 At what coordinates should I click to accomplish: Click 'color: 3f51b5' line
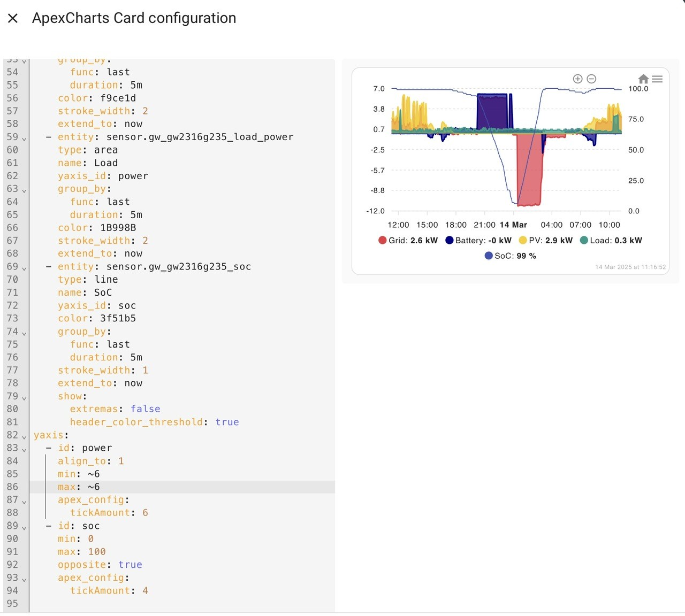97,318
